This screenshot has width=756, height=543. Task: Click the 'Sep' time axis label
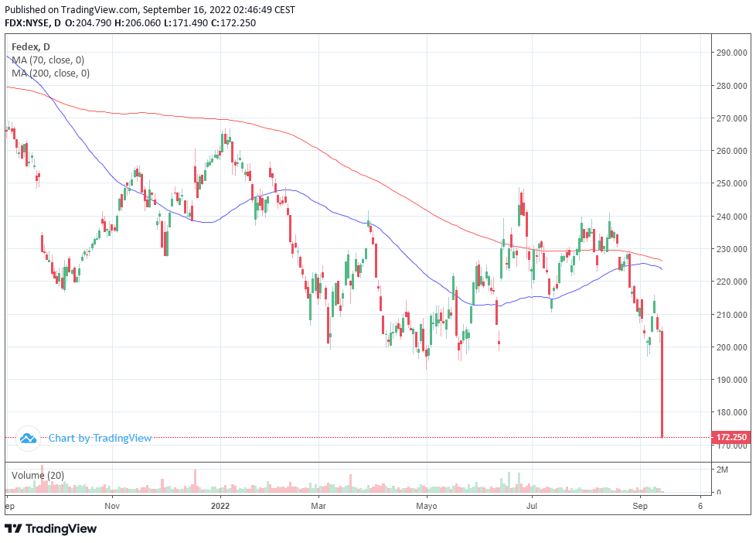[x=640, y=506]
